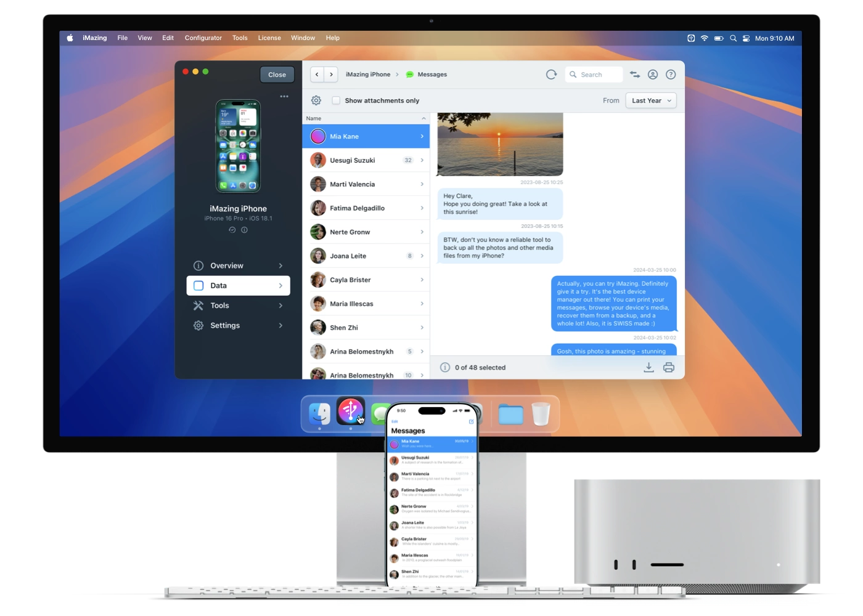Open the View menu
863x616 pixels.
(145, 38)
